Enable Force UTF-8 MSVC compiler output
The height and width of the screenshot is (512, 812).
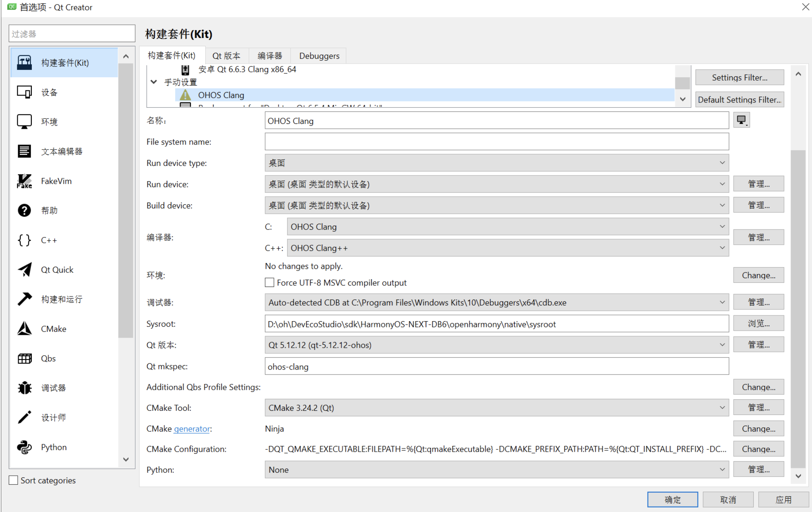point(270,283)
